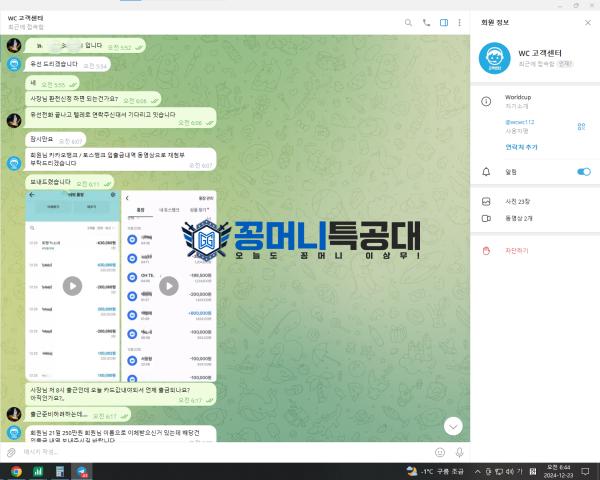Viewport: 600px width, 480px height.
Task: Click the message 출근준비해야하는데...
Action: [78, 415]
